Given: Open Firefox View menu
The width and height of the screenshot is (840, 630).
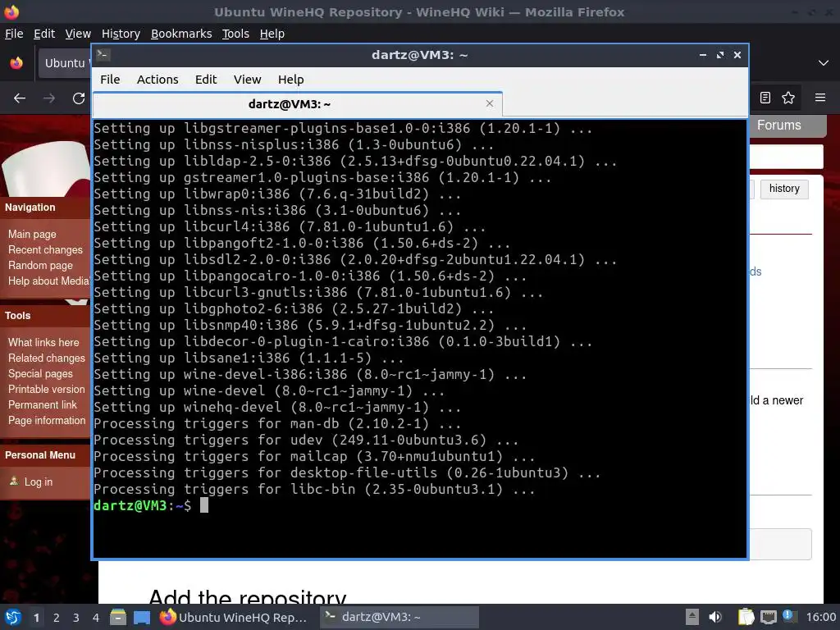Looking at the screenshot, I should (x=78, y=34).
